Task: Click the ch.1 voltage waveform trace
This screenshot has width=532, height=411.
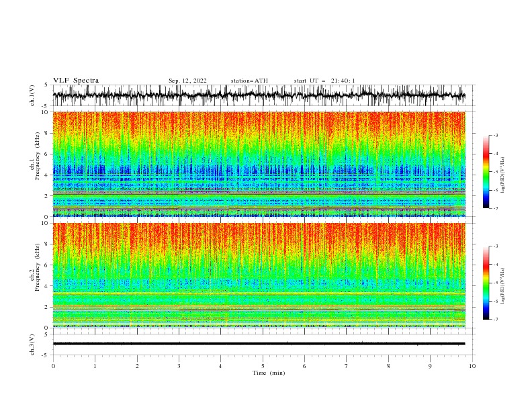Action: 259,95
